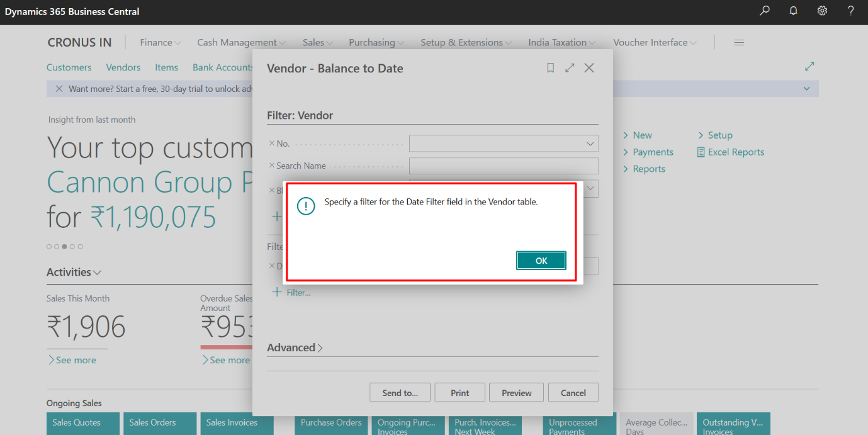The width and height of the screenshot is (868, 435).
Task: Preview the Vendor Balance to Date report
Action: pos(516,392)
